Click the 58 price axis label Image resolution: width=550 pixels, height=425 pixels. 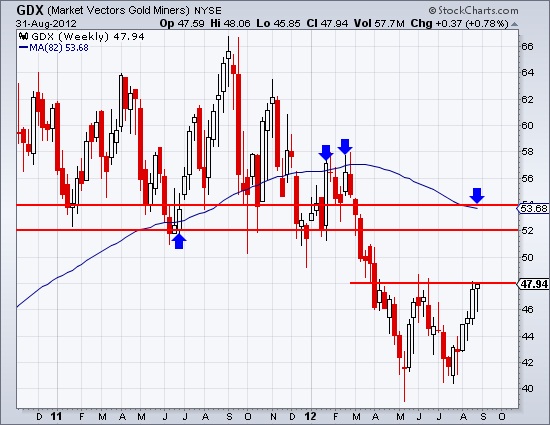click(x=527, y=152)
